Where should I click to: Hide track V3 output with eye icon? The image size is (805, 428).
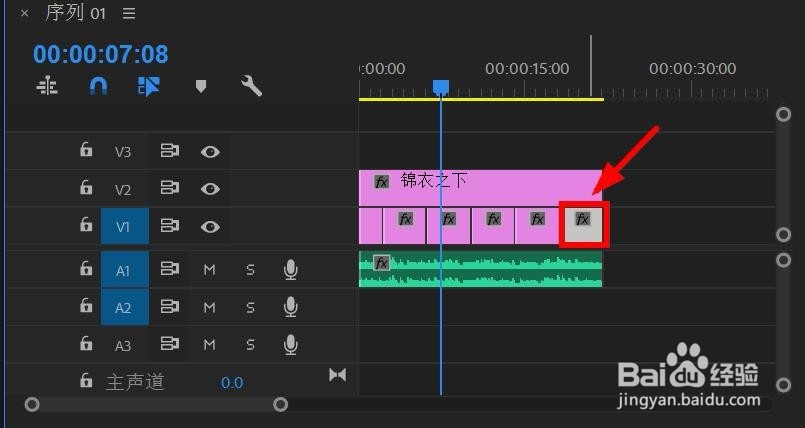[x=210, y=151]
